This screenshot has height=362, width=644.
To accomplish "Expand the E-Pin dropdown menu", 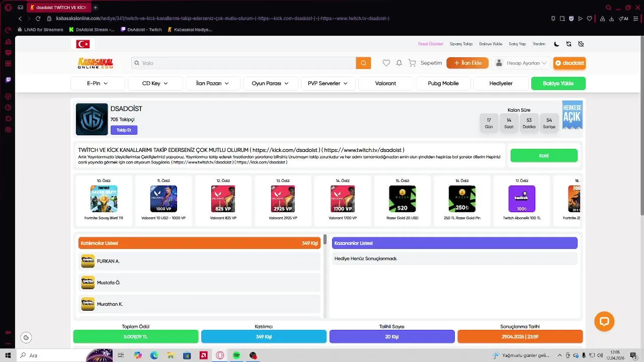I will click(98, 83).
